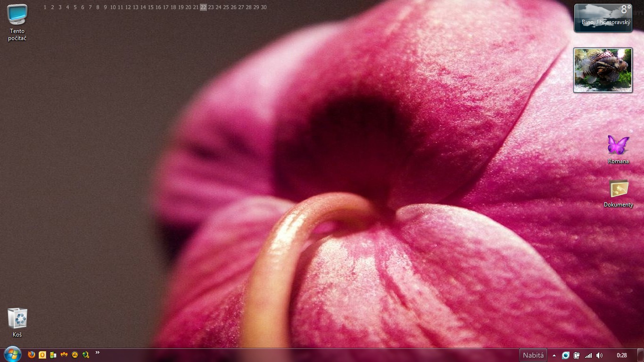
Task: Click the Show desktop button
Action: 641,355
